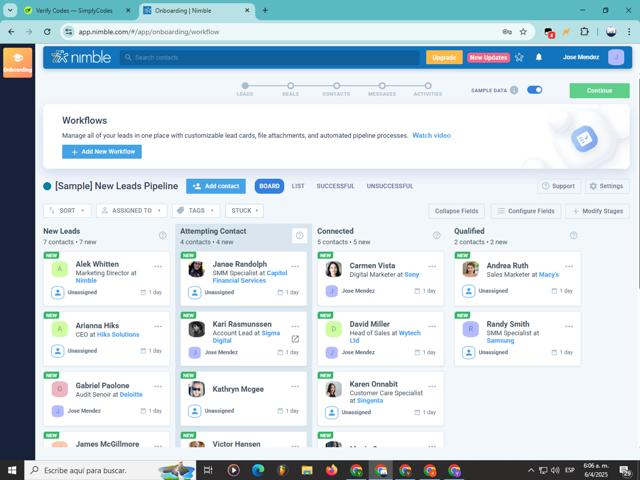Show hidden system tray icons

pyautogui.click(x=531, y=470)
